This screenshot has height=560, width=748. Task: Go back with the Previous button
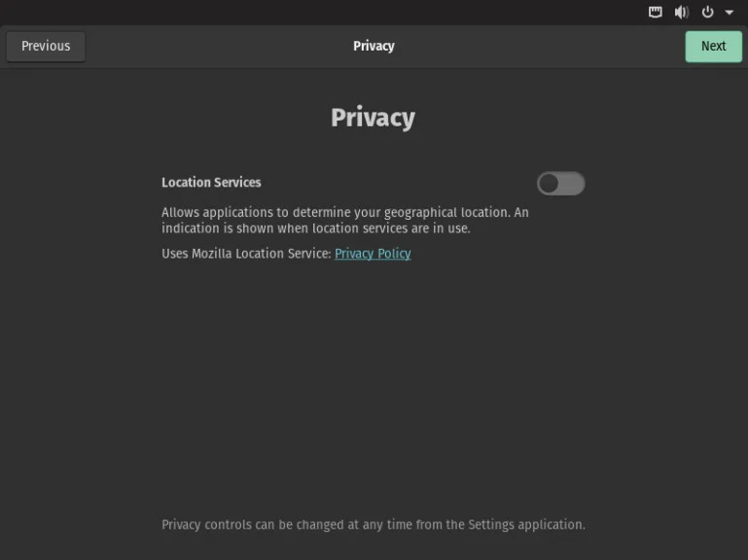coord(46,47)
